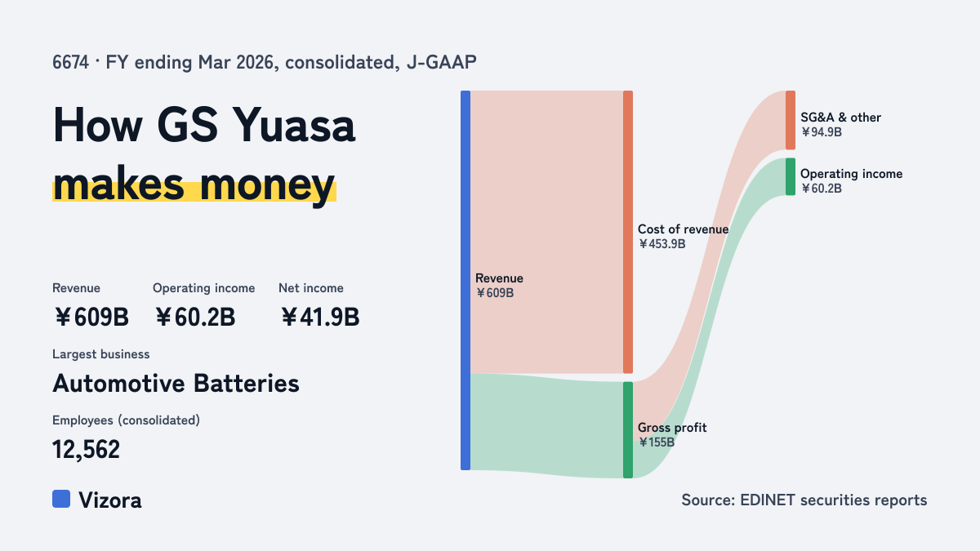Select the green Revenue to Gross profit flow
This screenshot has height=551, width=980.
tap(546, 424)
